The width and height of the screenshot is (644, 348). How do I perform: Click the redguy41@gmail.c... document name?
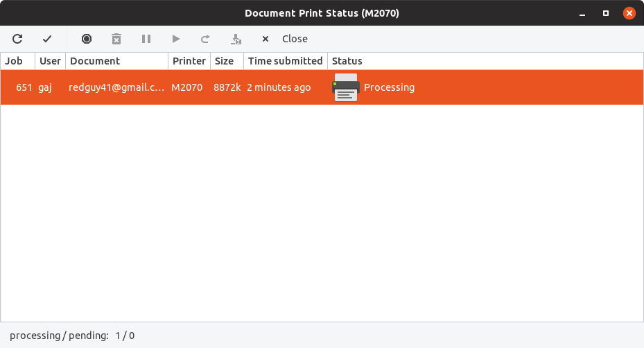click(116, 87)
